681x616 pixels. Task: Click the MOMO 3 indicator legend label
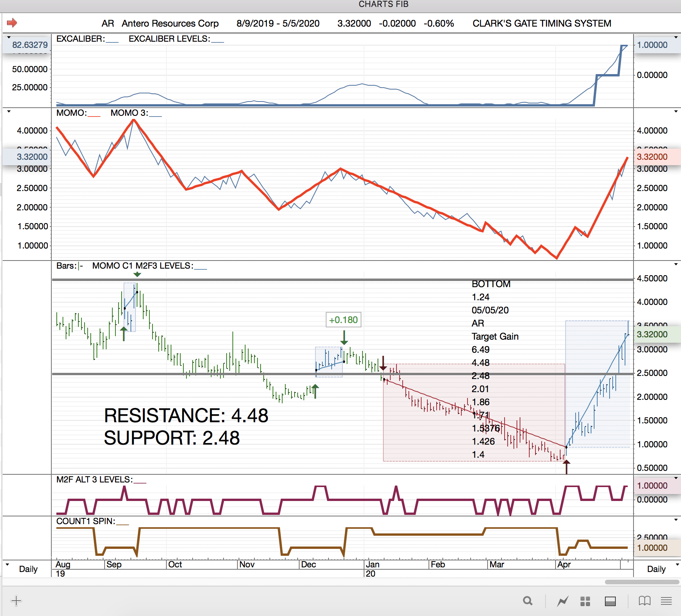pos(129,113)
